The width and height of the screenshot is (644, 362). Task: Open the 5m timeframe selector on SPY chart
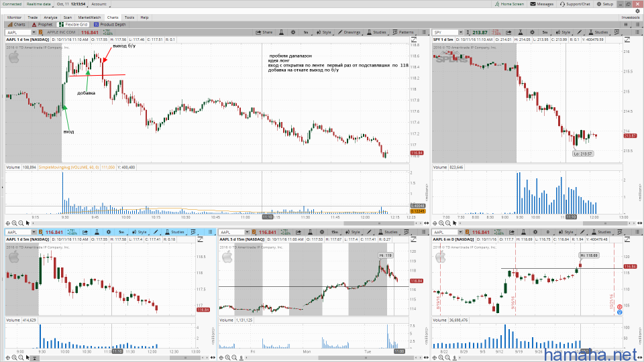[x=545, y=32]
